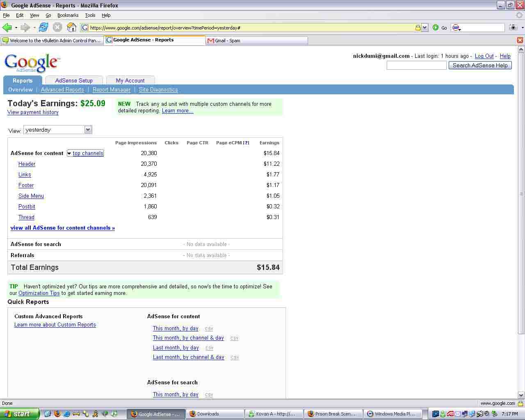Open the Thread channel link
Image resolution: width=525 pixels, height=420 pixels.
coord(26,217)
